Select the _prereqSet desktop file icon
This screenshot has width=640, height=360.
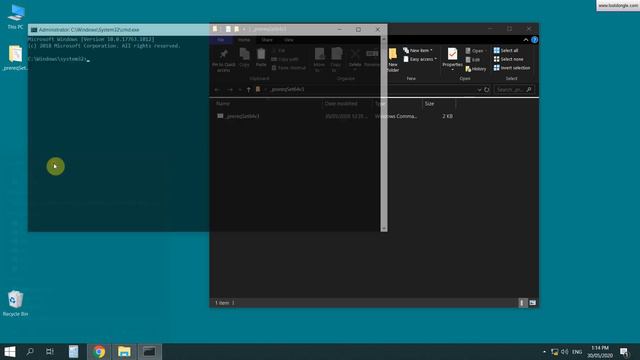pyautogui.click(x=15, y=58)
